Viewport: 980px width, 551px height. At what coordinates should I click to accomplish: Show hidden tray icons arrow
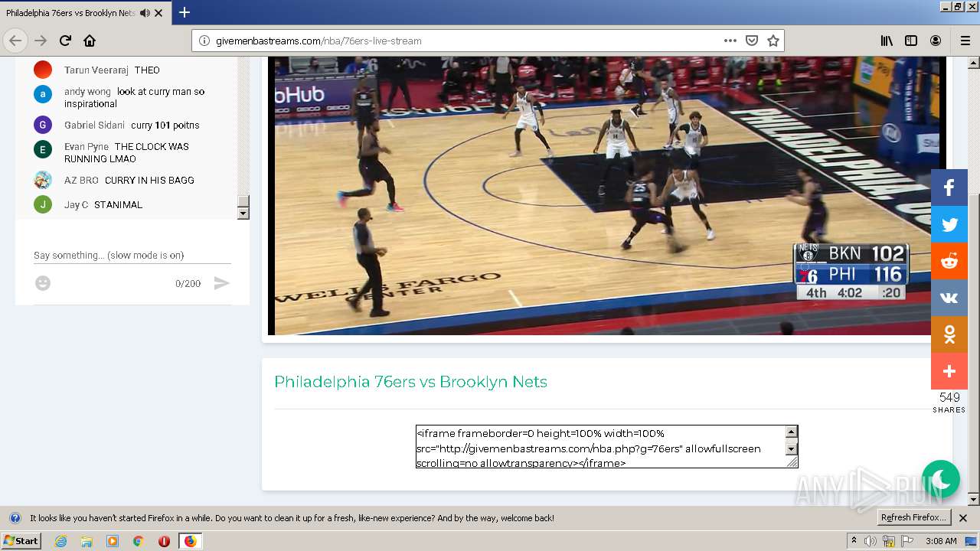854,541
